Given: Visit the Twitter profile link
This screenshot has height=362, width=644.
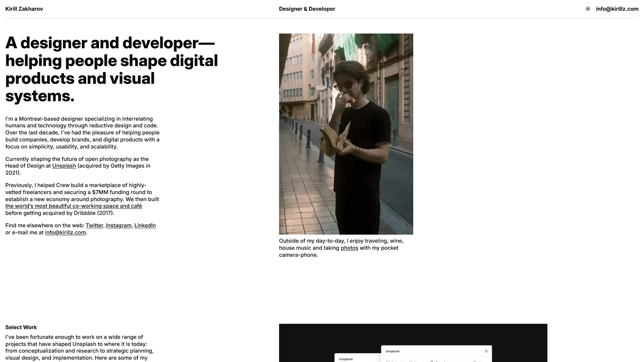Looking at the screenshot, I should pos(94,226).
